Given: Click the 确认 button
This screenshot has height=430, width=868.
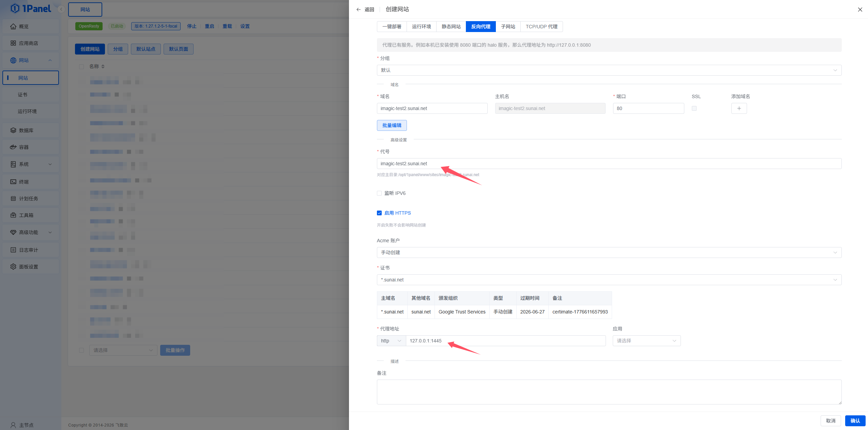Looking at the screenshot, I should (855, 421).
